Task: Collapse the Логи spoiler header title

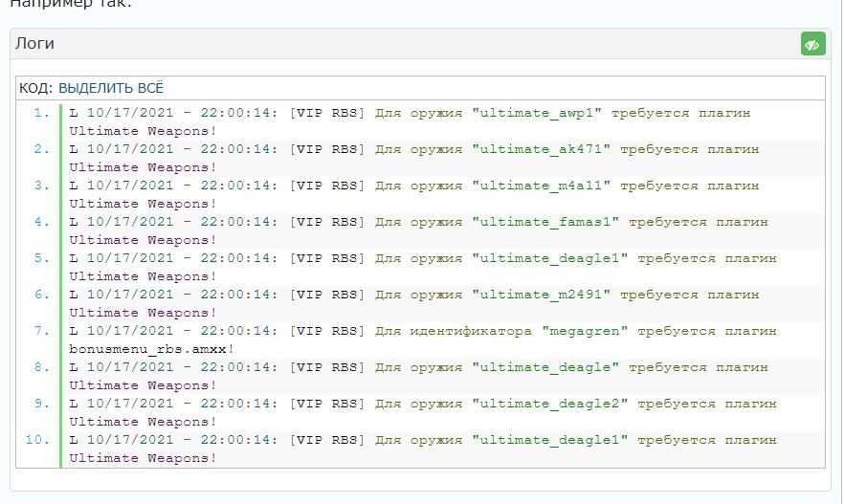Action: 34,44
